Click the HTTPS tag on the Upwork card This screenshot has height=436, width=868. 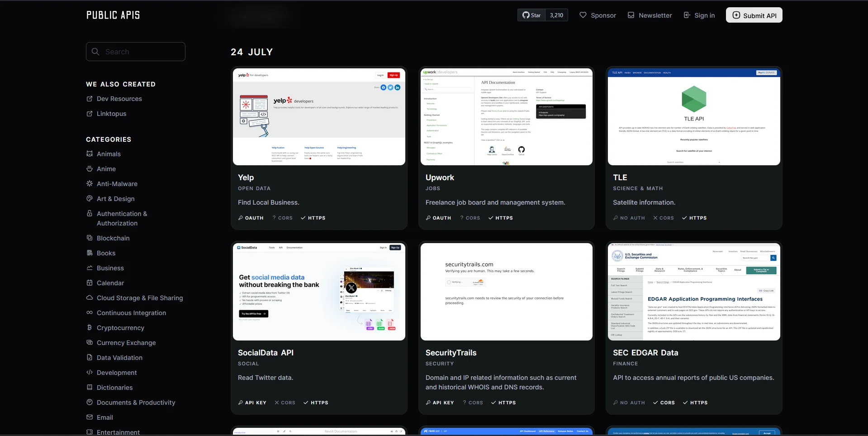500,218
